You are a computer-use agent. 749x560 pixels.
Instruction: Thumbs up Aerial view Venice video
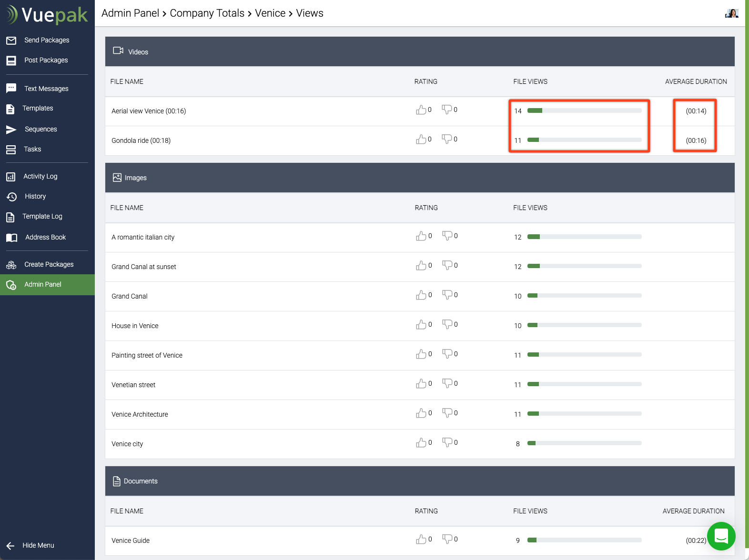click(421, 110)
